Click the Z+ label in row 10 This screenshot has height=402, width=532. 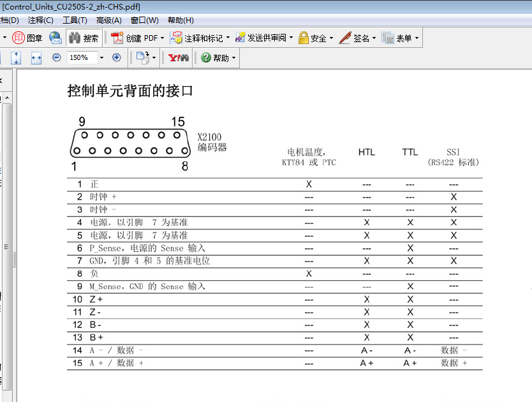96,299
